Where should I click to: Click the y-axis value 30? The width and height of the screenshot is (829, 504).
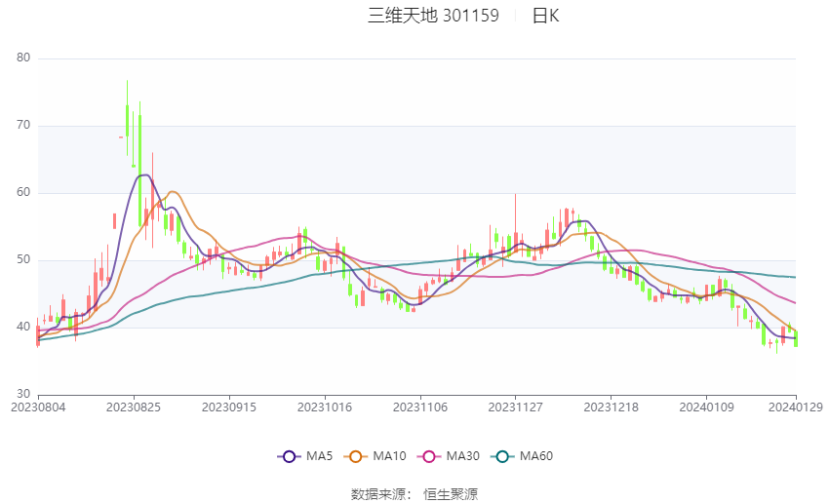pyautogui.click(x=23, y=394)
